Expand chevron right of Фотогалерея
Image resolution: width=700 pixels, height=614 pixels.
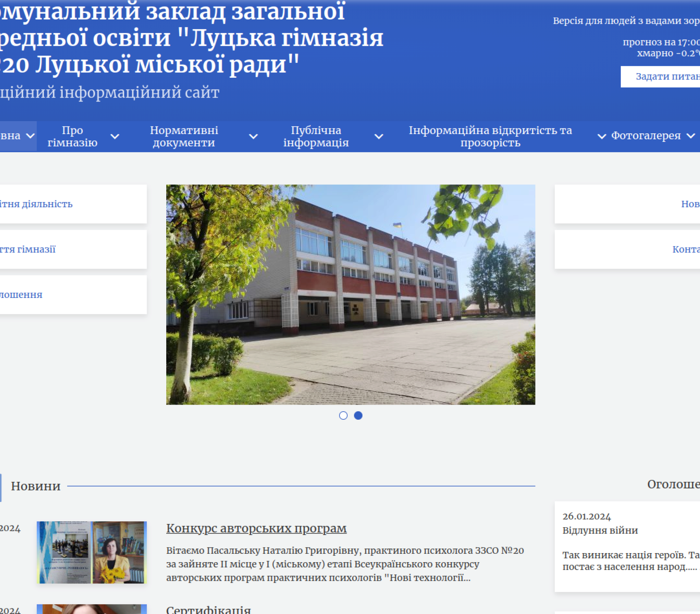click(x=691, y=136)
